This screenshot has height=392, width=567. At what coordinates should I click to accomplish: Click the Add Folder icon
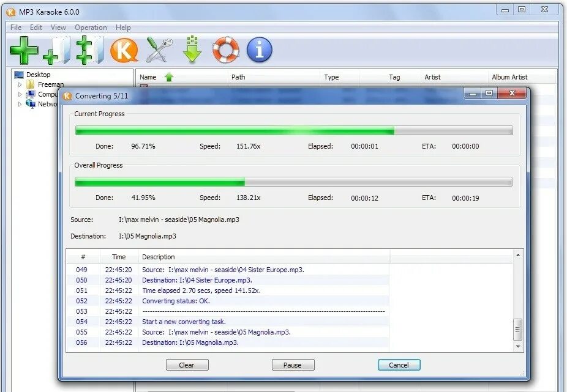point(57,50)
